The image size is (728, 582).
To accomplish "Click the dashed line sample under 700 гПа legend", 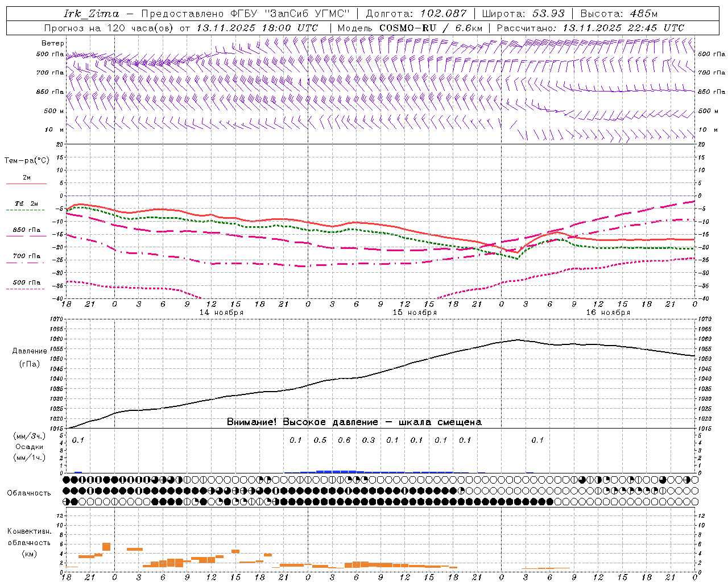I will pyautogui.click(x=25, y=263).
